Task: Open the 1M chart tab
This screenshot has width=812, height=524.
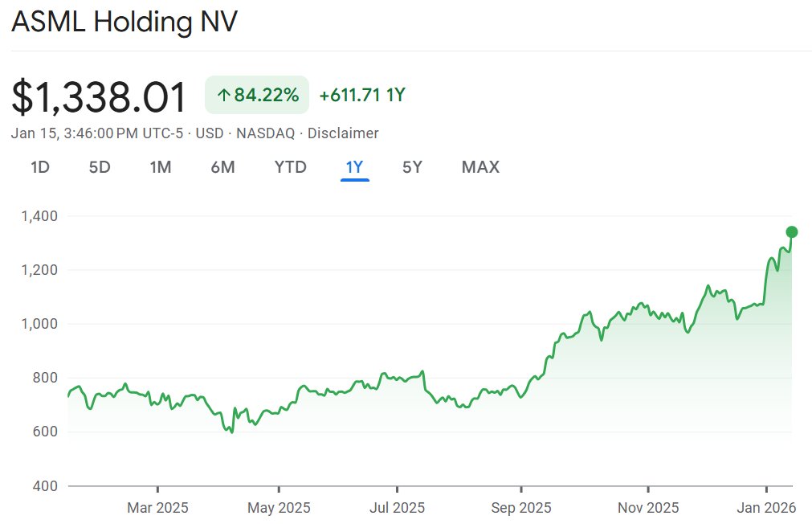Action: (161, 167)
